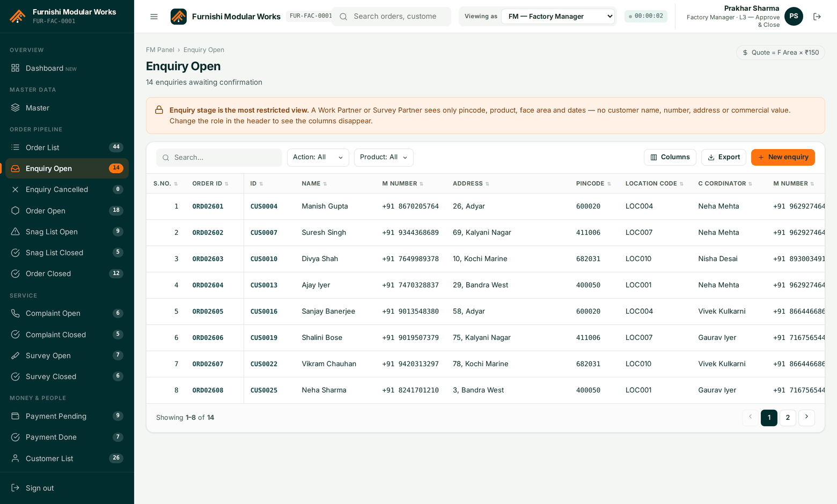Open the Viewing as role dropdown
837x504 pixels.
tap(558, 16)
